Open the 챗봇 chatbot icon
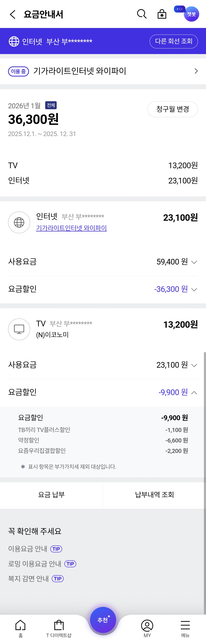The width and height of the screenshot is (206, 644). click(x=191, y=14)
